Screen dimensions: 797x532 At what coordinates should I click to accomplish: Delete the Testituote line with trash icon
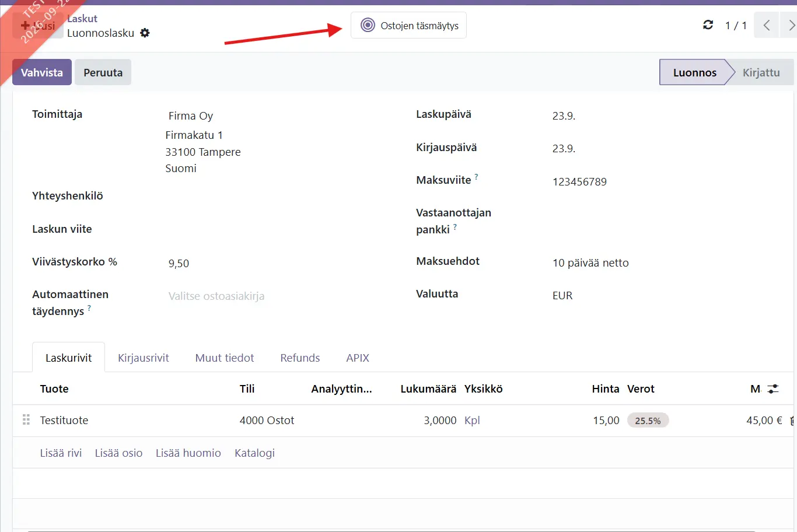click(793, 421)
